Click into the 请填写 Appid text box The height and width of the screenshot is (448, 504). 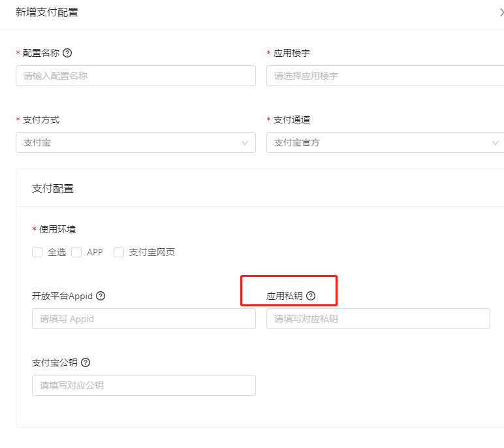[144, 319]
